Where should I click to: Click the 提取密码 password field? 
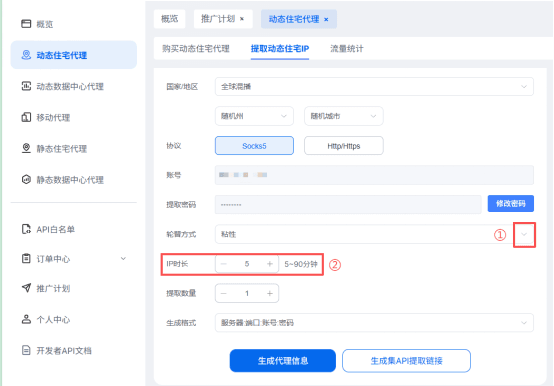click(348, 204)
